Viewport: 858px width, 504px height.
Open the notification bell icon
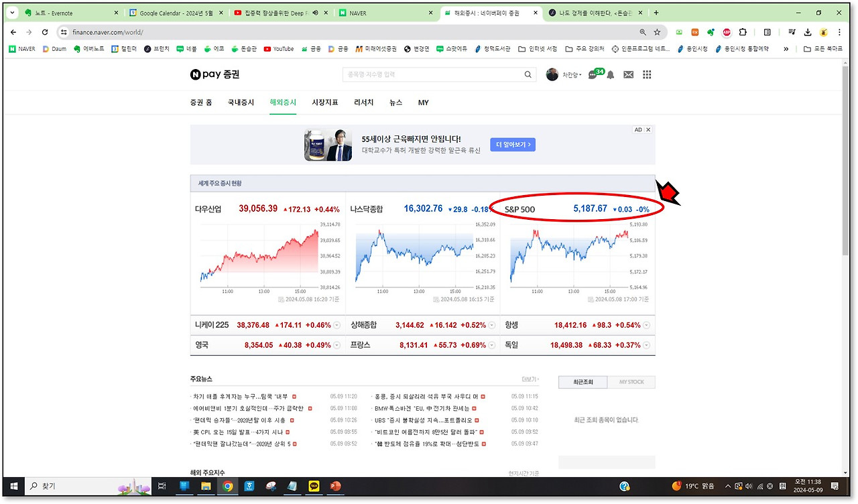pyautogui.click(x=611, y=75)
